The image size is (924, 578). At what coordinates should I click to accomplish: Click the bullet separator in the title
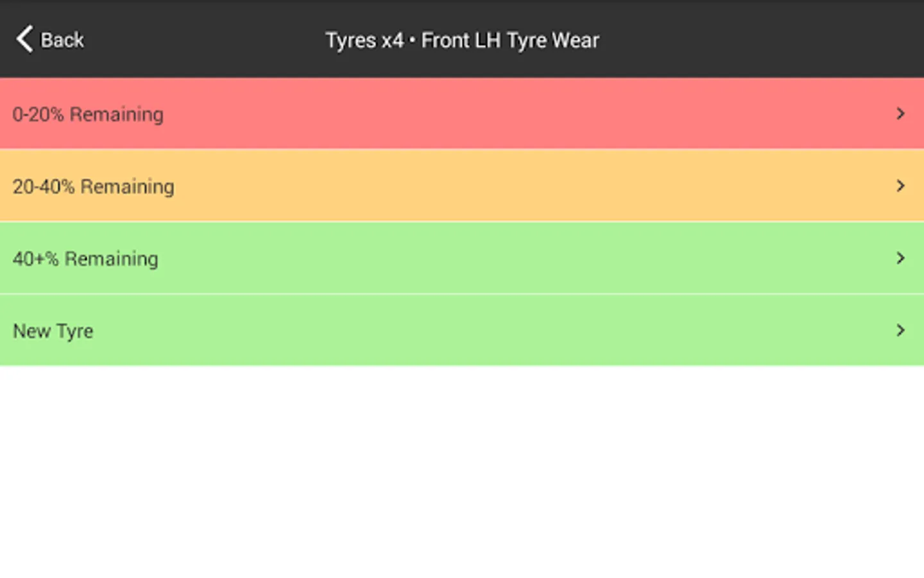(412, 40)
